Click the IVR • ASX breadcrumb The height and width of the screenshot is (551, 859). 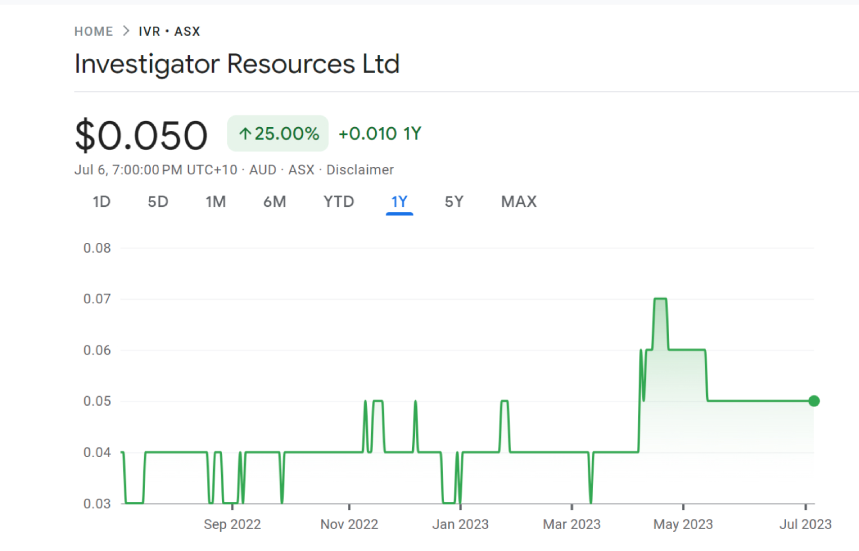point(169,31)
